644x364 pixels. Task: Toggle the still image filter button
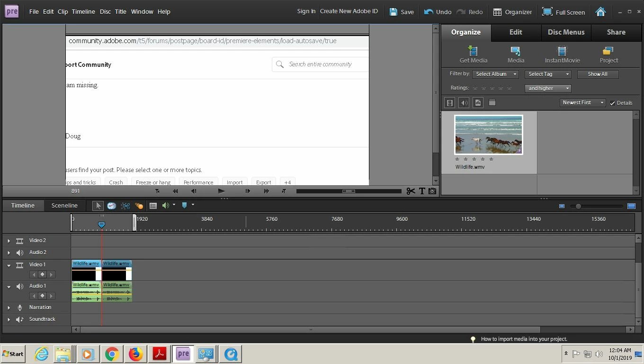click(x=478, y=102)
